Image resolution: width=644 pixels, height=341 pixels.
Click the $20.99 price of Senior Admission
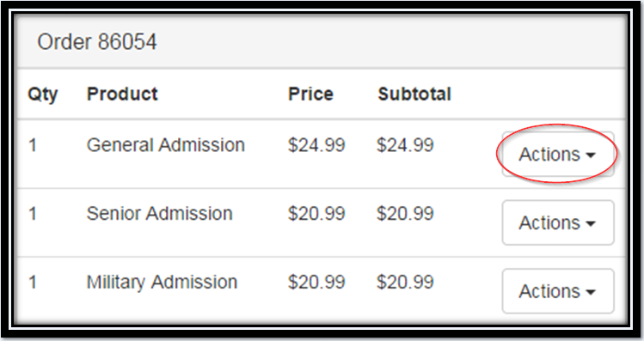click(x=316, y=214)
